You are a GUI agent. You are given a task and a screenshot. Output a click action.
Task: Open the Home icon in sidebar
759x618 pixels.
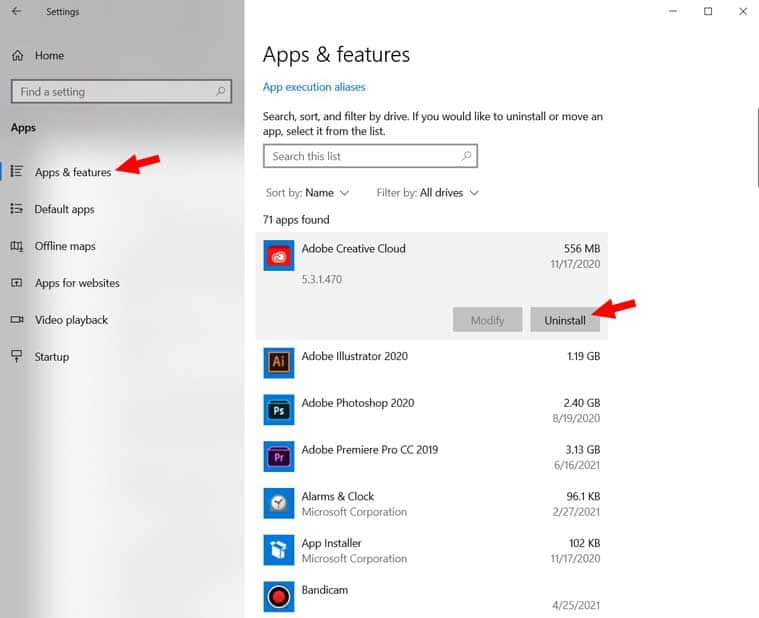tap(17, 56)
